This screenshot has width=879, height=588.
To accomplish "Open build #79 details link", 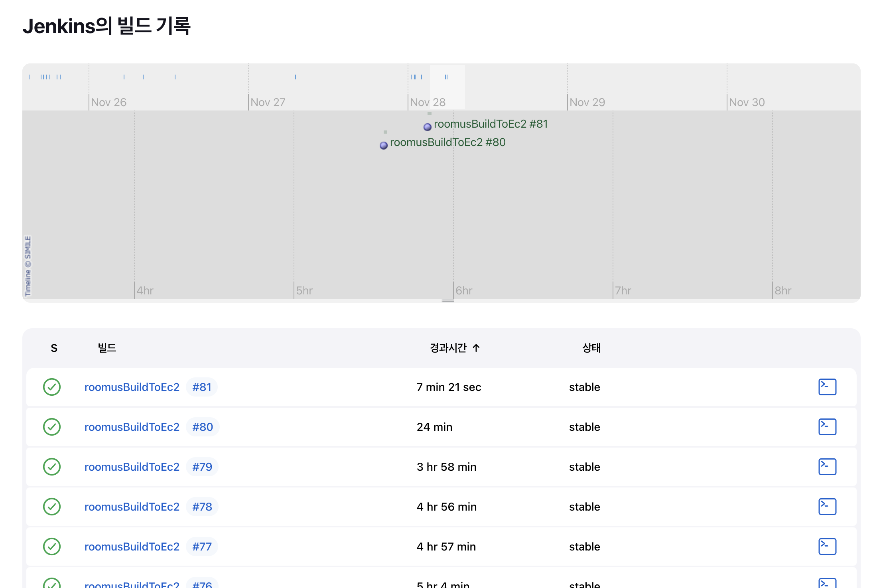I will [x=202, y=466].
